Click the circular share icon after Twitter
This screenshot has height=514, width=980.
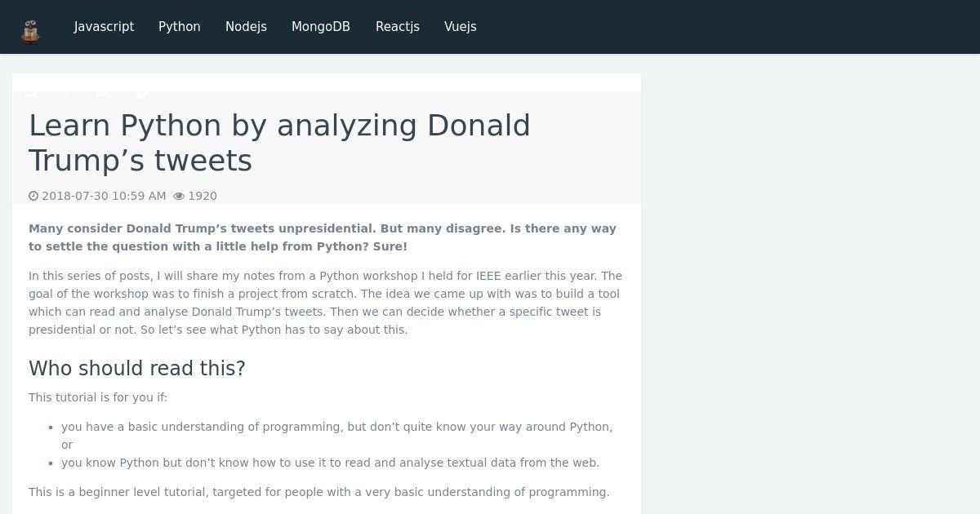(141, 92)
